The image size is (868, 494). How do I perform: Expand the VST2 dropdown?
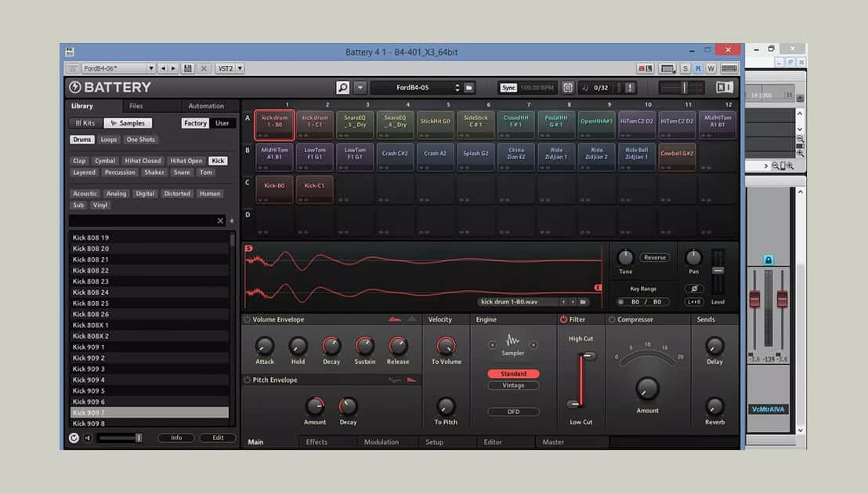tap(230, 69)
